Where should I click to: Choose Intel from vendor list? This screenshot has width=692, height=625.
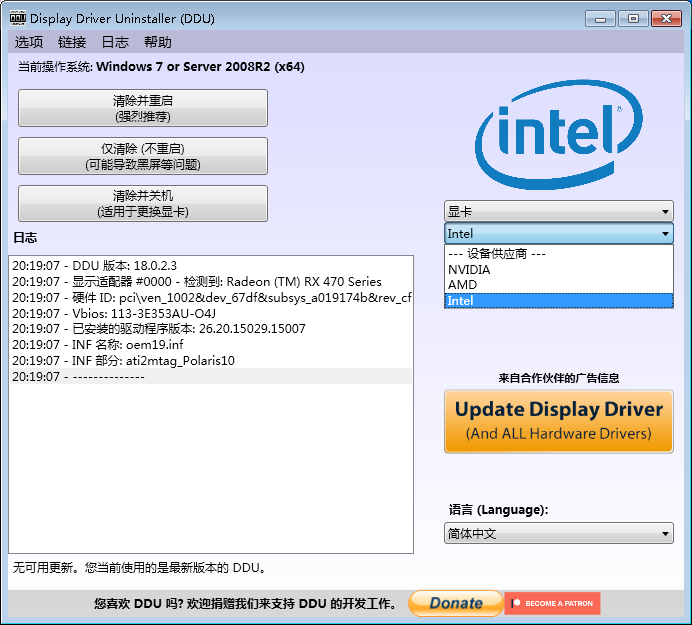click(x=558, y=301)
